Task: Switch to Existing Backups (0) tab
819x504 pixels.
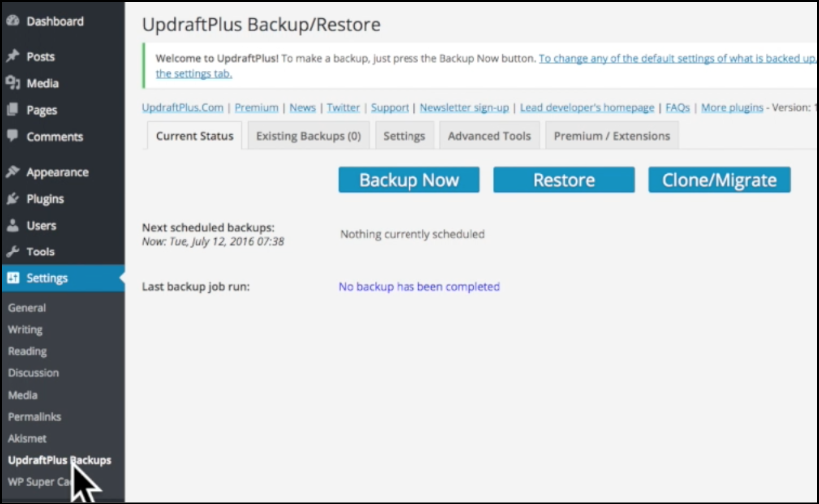Action: 309,136
